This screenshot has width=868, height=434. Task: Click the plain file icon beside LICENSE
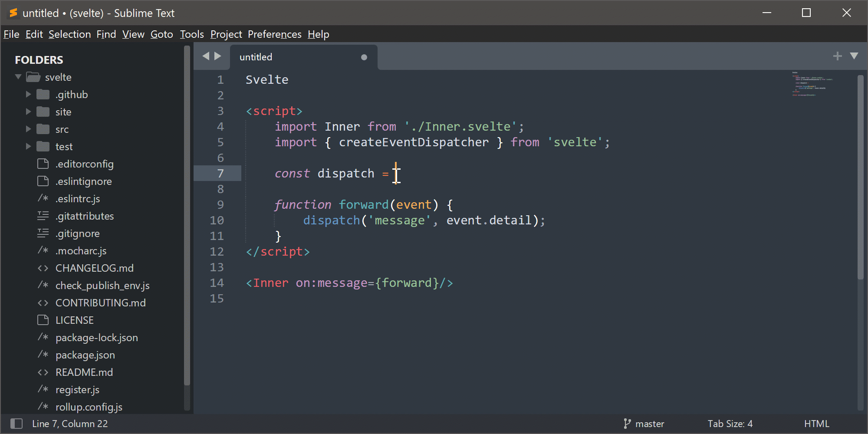click(43, 320)
